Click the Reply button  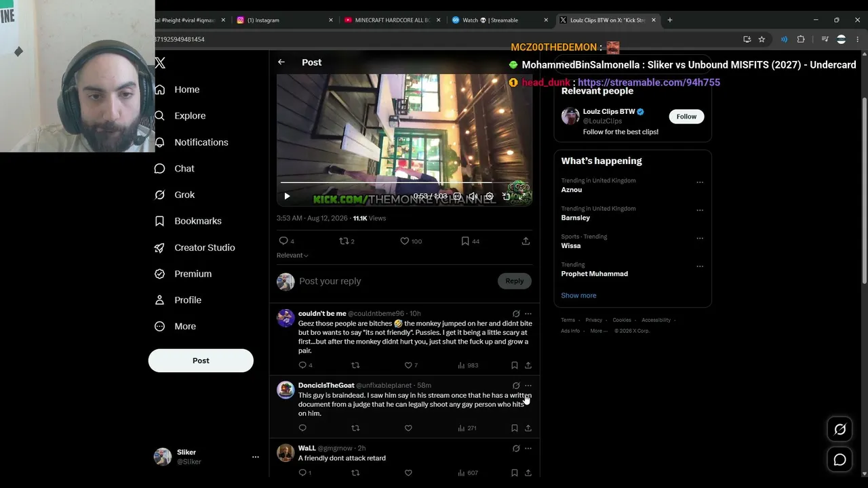515,281
